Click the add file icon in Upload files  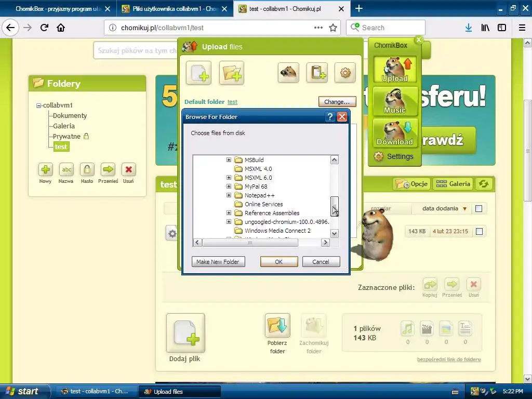click(x=199, y=73)
